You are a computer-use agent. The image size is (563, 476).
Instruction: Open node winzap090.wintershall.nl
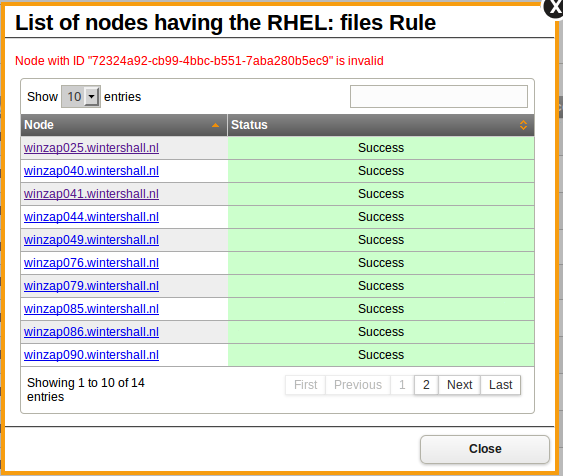(x=91, y=355)
